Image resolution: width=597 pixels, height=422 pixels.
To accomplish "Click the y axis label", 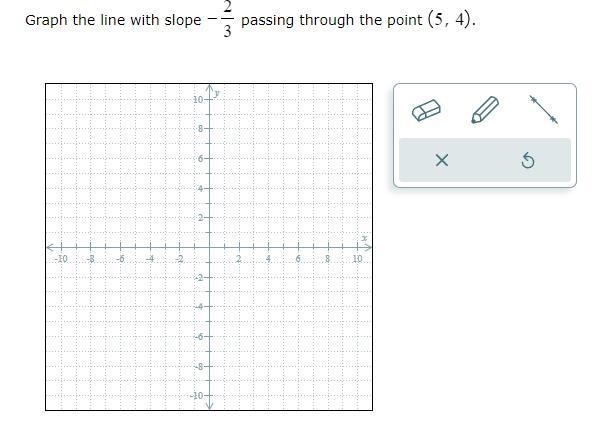I will click(x=217, y=93).
